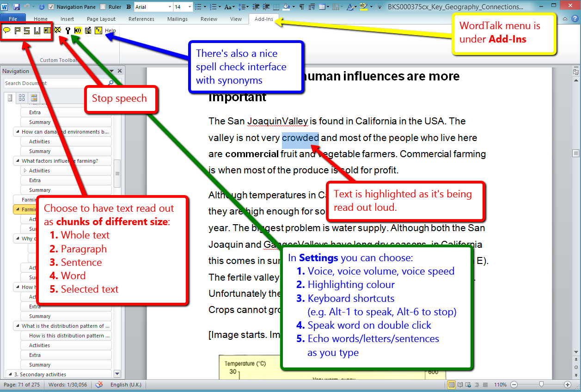Browse search results tab in Navigation pane

(33, 98)
